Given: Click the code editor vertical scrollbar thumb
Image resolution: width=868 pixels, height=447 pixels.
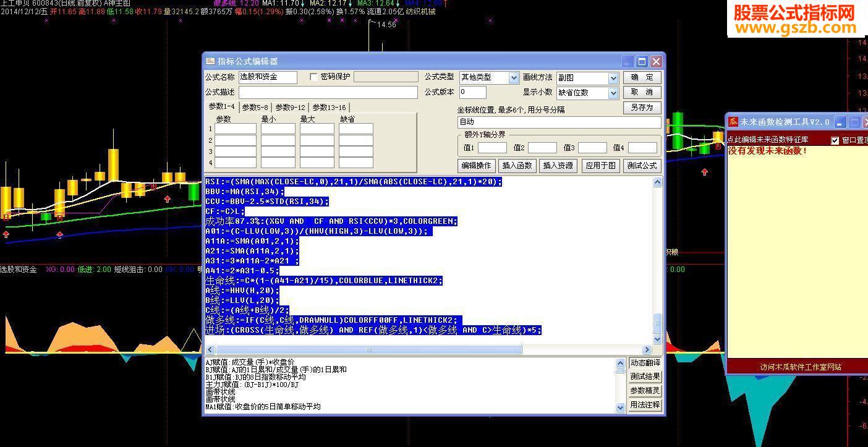Looking at the screenshot, I should pyautogui.click(x=657, y=323).
